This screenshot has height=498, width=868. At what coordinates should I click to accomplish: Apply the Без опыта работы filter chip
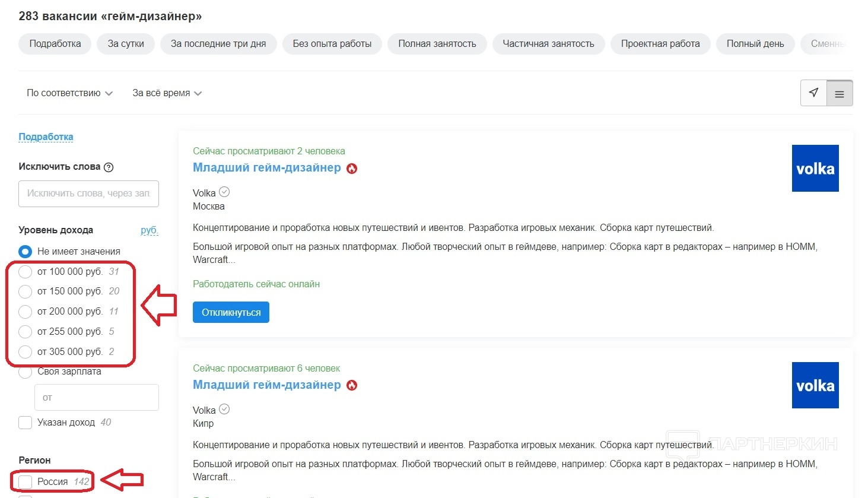(332, 44)
